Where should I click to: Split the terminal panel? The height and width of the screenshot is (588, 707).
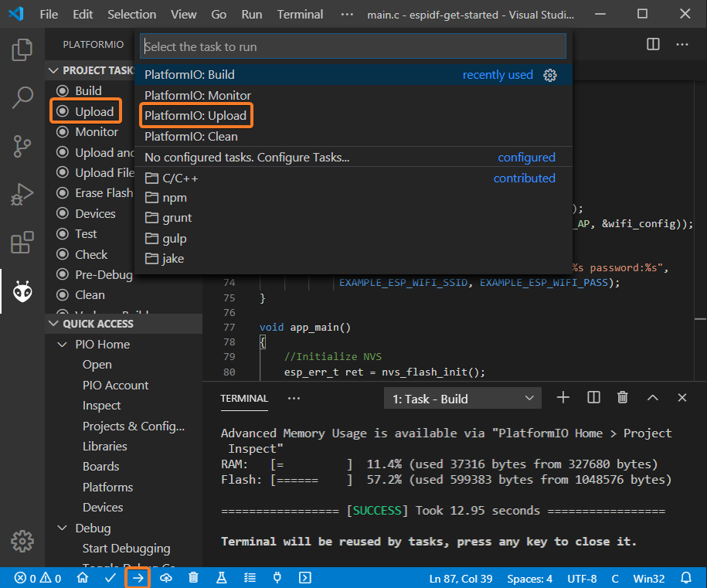pos(594,398)
